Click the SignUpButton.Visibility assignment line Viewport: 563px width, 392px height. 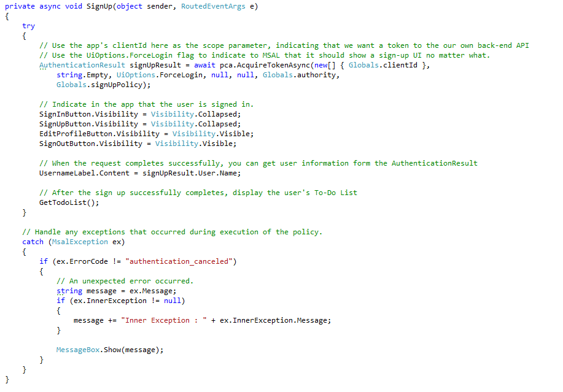click(140, 124)
